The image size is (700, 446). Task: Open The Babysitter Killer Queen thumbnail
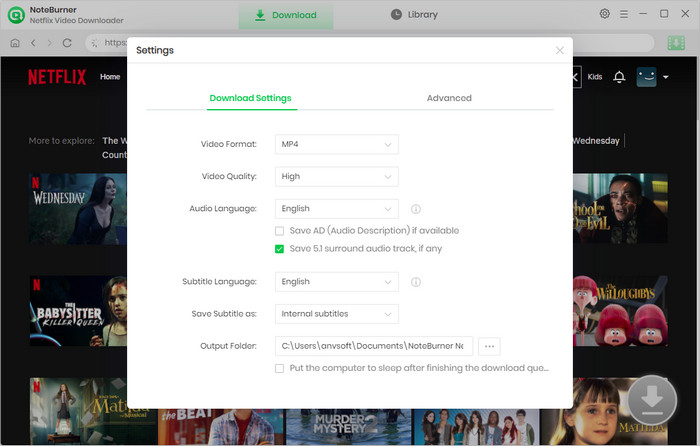click(78, 311)
